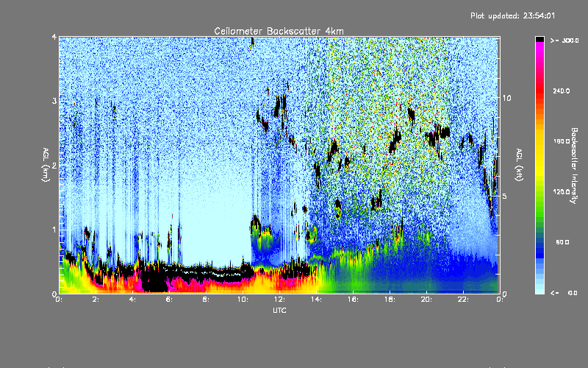The width and height of the screenshot is (588, 368).
Task: Click the '12:' tick on the UTC axis
Action: point(280,300)
